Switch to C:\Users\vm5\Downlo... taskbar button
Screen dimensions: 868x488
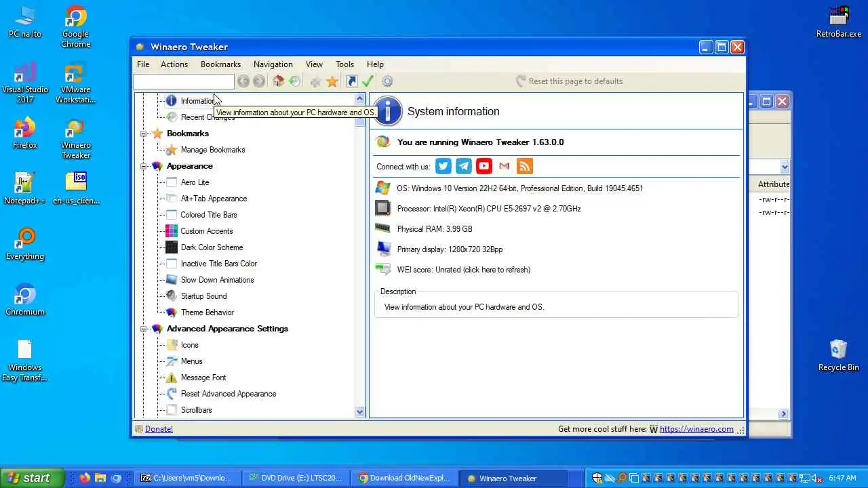point(187,478)
